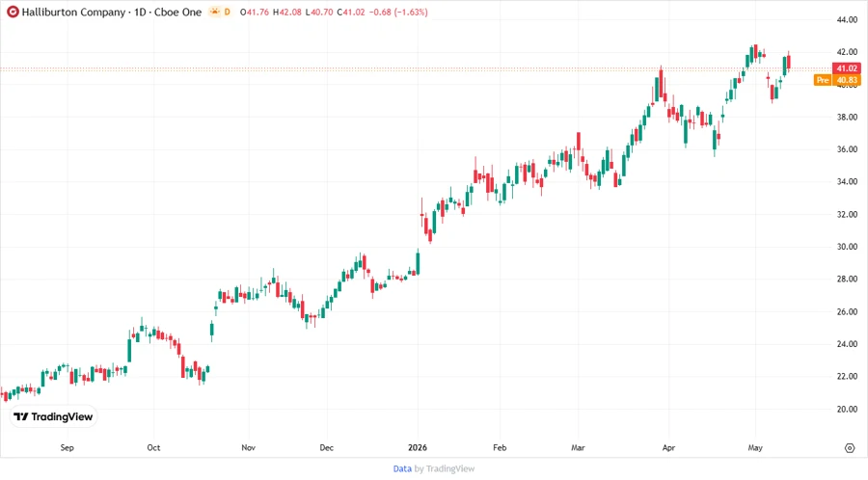Click the 1D interval label
The image size is (868, 480).
[x=140, y=13]
